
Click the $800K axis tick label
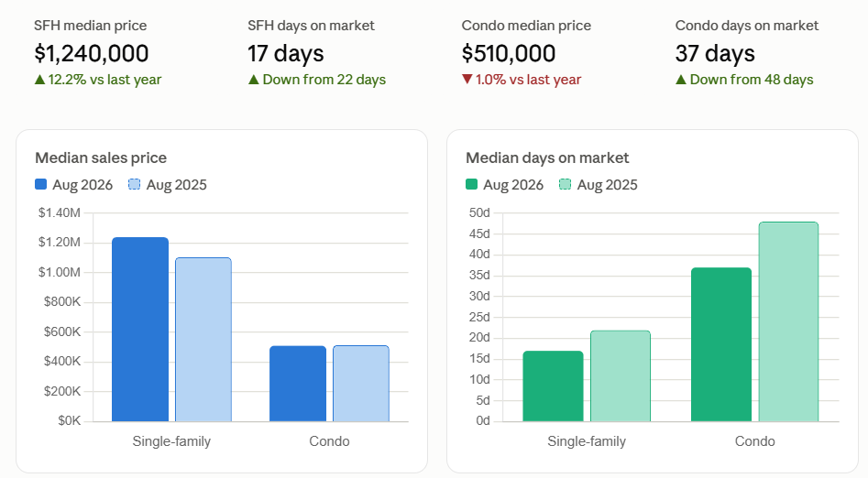point(62,302)
